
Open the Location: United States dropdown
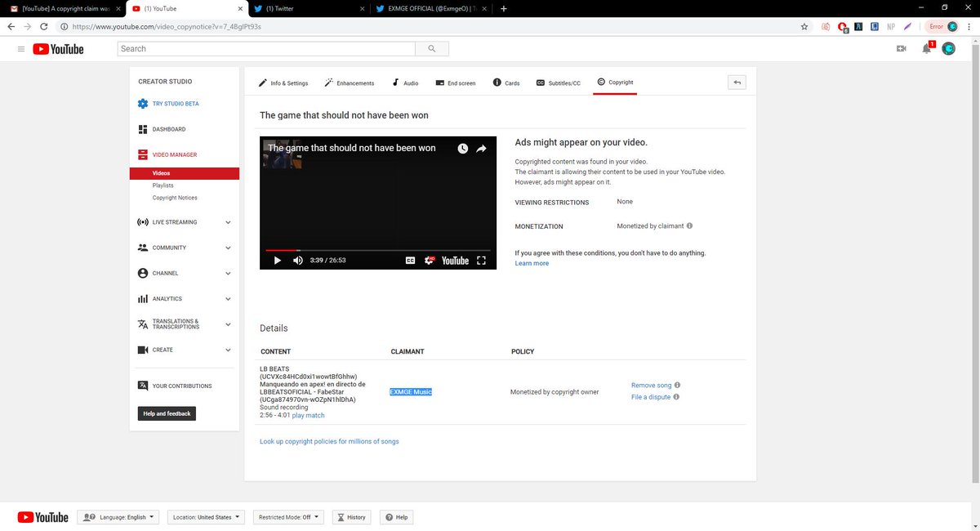pyautogui.click(x=206, y=517)
